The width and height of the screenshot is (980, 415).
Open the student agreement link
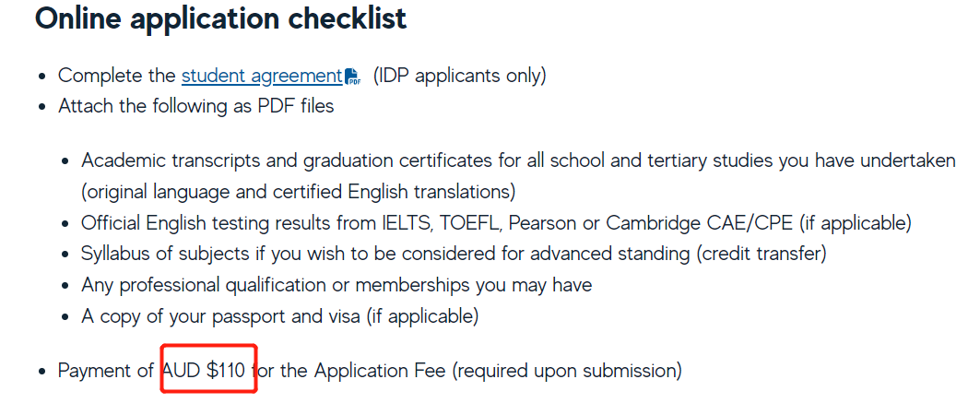click(262, 77)
